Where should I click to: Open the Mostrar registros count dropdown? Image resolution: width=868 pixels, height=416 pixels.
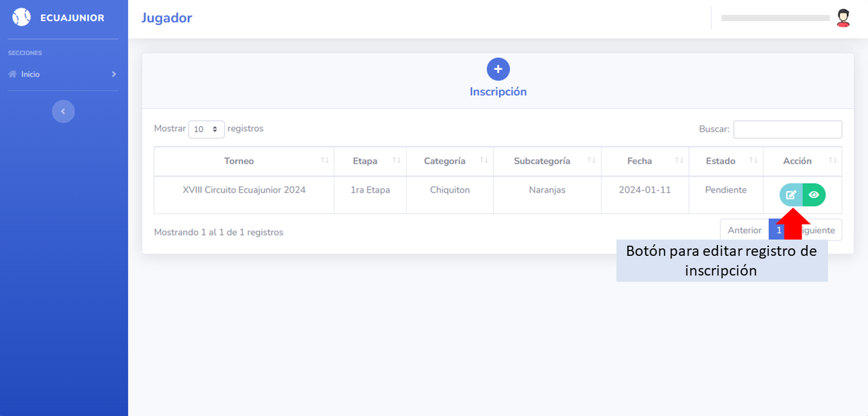(206, 129)
